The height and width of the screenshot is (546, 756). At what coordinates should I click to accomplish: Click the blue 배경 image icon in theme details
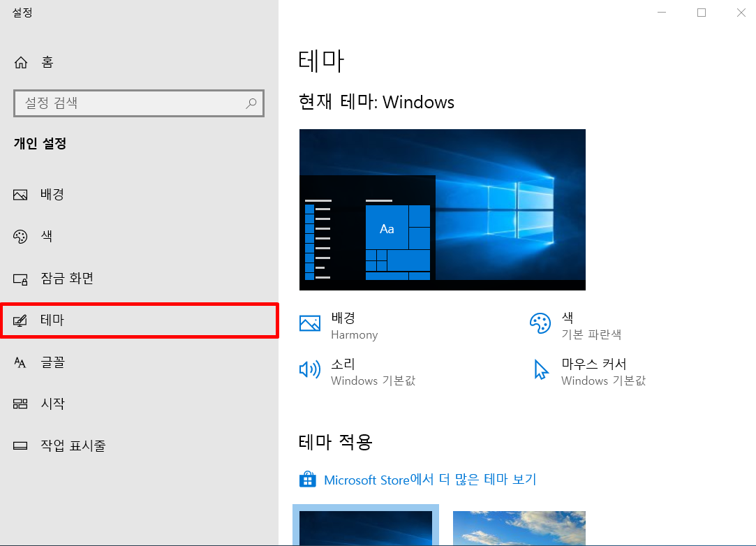[309, 323]
